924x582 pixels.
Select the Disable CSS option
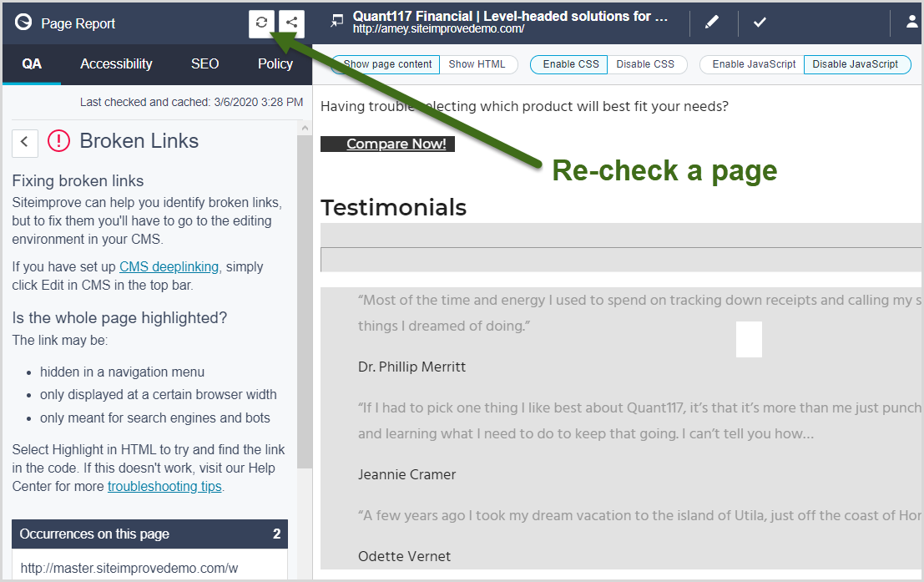tap(645, 64)
